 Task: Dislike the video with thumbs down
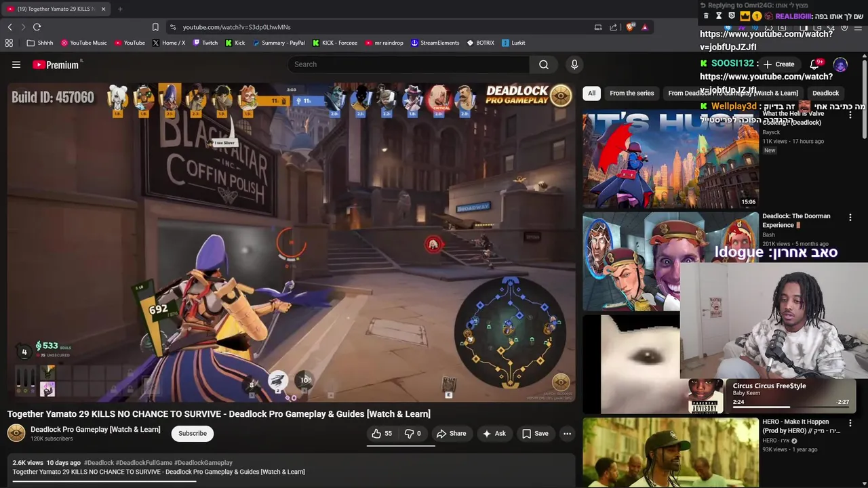click(413, 433)
